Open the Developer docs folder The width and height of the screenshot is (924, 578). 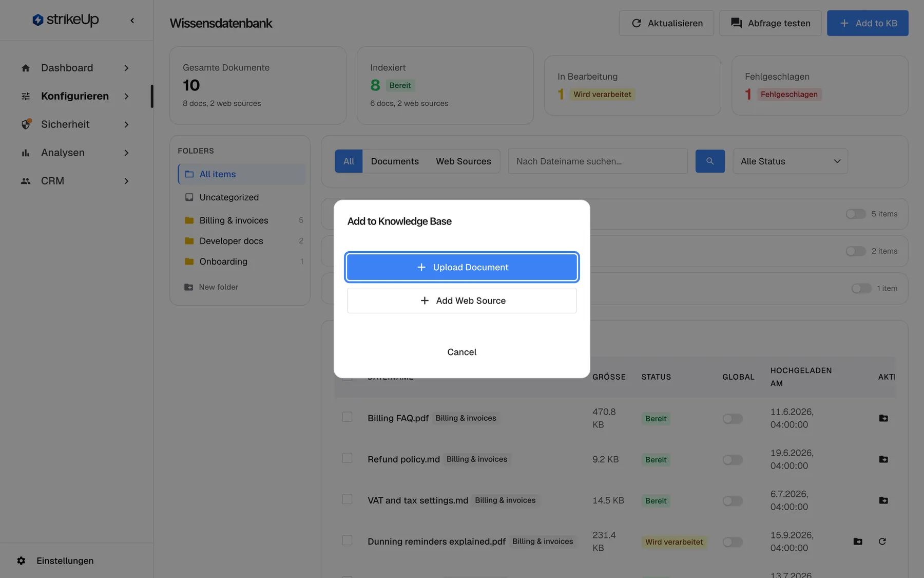242,241
